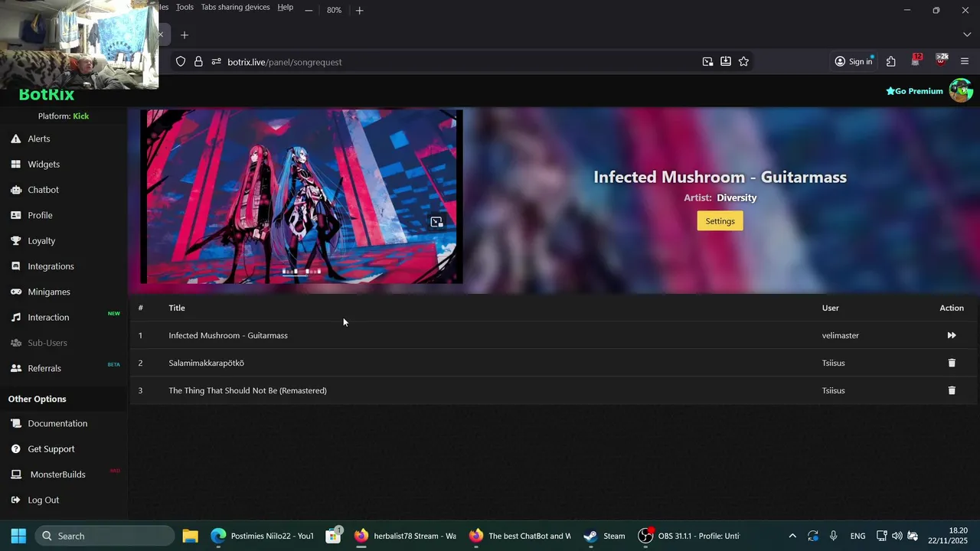This screenshot has height=551, width=980.
Task: Click the uBlock extension with >2k badge
Action: click(x=941, y=60)
